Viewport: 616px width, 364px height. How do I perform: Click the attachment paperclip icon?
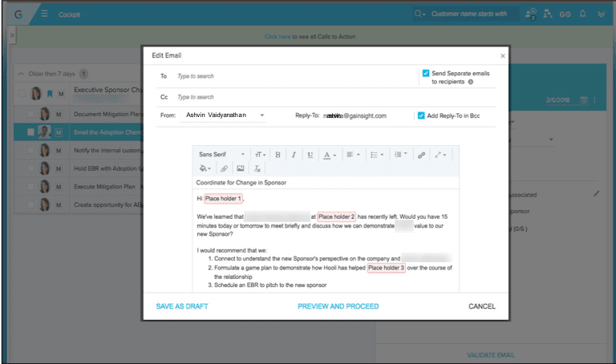[x=224, y=169]
